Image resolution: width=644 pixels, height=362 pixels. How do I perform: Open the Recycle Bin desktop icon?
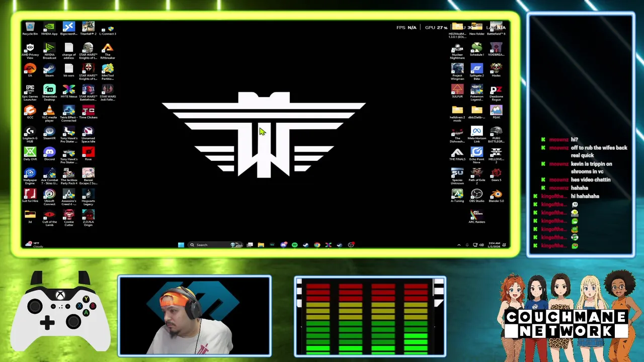point(30,29)
